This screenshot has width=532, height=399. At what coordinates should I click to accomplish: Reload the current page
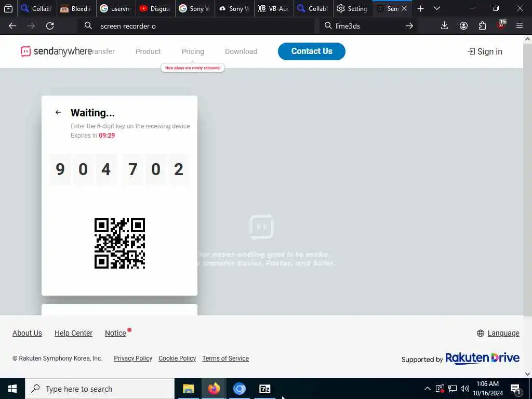coord(50,26)
